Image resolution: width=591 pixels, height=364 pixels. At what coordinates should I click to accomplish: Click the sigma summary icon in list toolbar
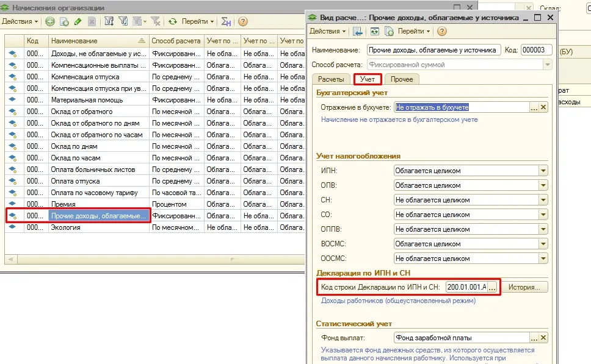226,21
